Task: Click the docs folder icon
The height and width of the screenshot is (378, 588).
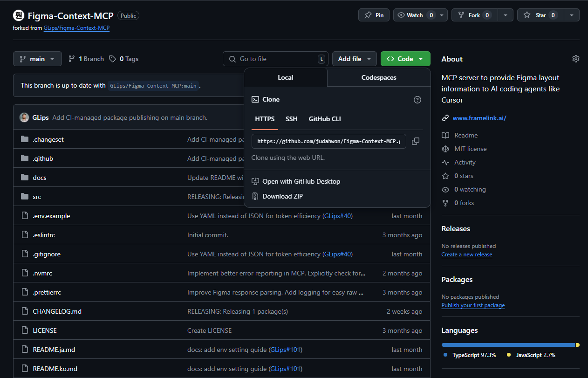Action: 25,178
